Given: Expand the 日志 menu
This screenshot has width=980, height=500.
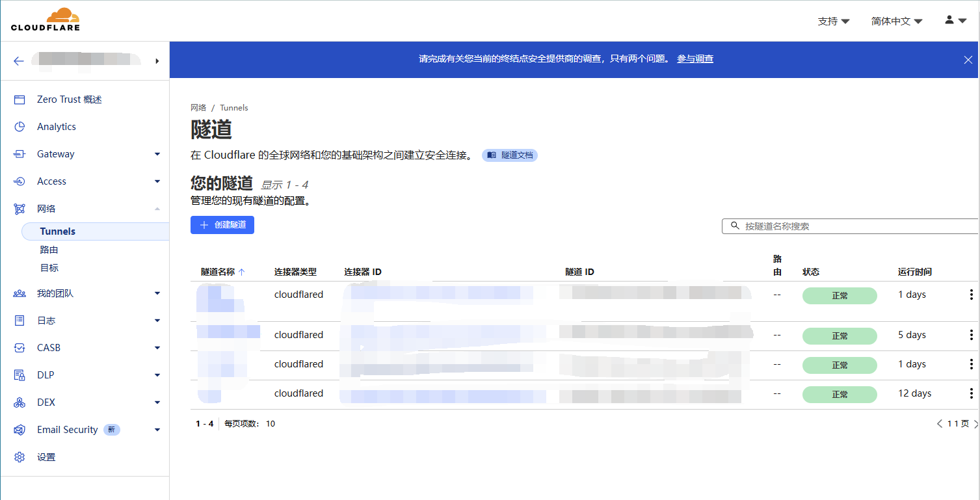Looking at the screenshot, I should click(x=157, y=321).
